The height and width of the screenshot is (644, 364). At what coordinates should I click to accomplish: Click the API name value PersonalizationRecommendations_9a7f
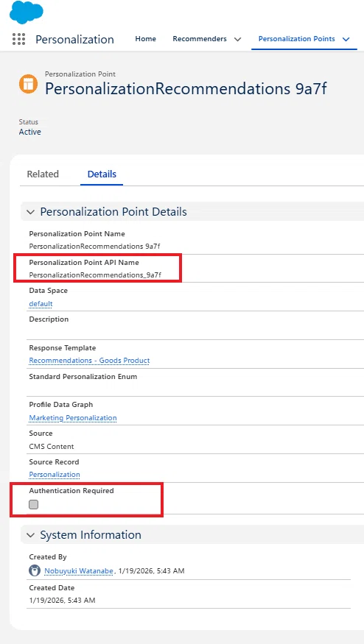(x=95, y=275)
